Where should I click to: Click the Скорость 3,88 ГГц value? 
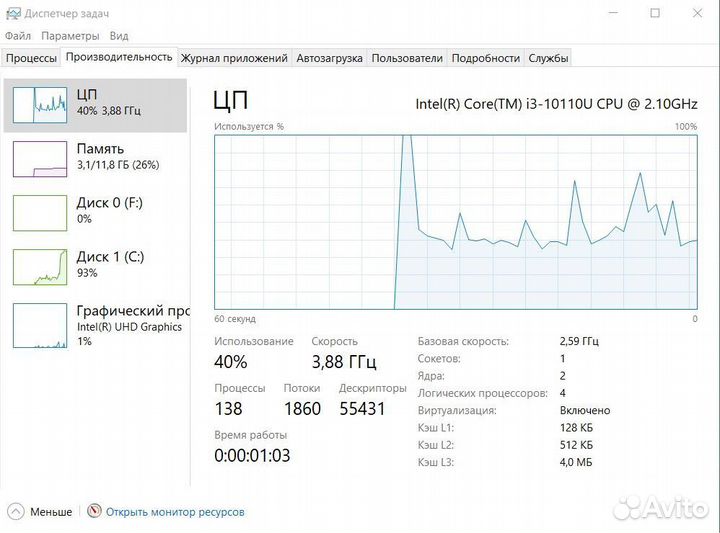(x=344, y=362)
